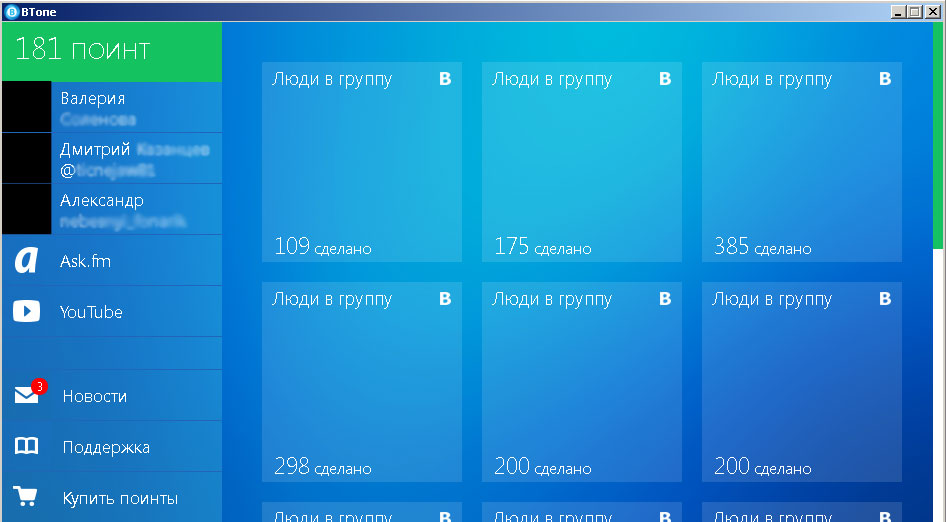Select the Валерия account entry
This screenshot has width=946, height=522.
coord(112,107)
